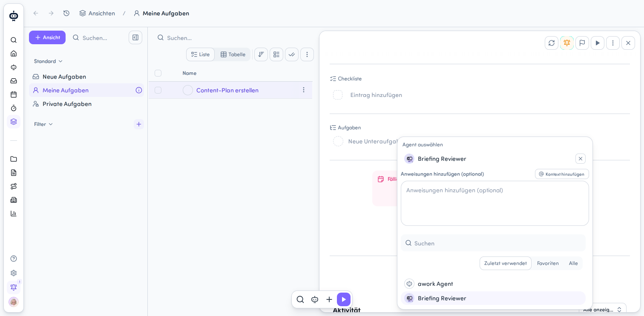The width and height of the screenshot is (644, 316).
Task: Toggle the select-all checkbox beside Name
Action: coord(158,73)
